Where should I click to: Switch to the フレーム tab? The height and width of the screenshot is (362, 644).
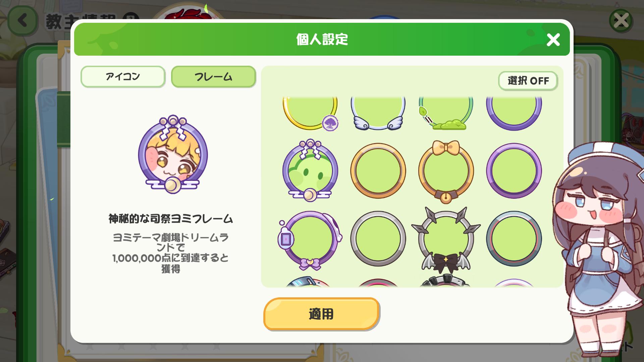(x=213, y=77)
